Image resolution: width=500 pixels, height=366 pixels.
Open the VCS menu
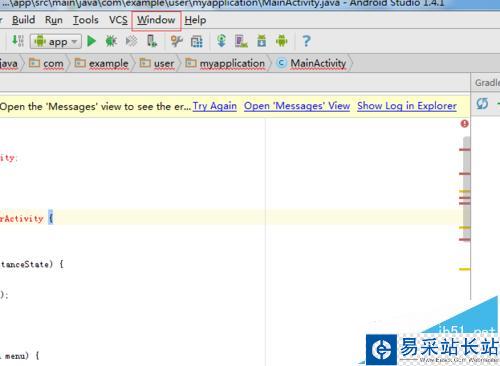coord(118,20)
